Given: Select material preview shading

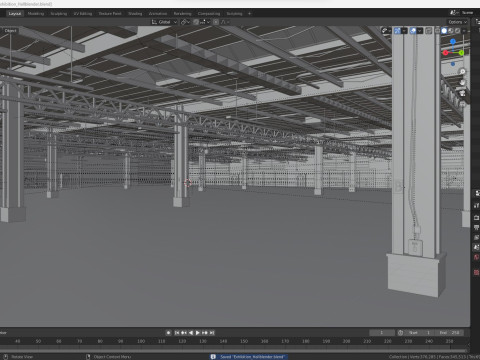Looking at the screenshot, I should 451,31.
